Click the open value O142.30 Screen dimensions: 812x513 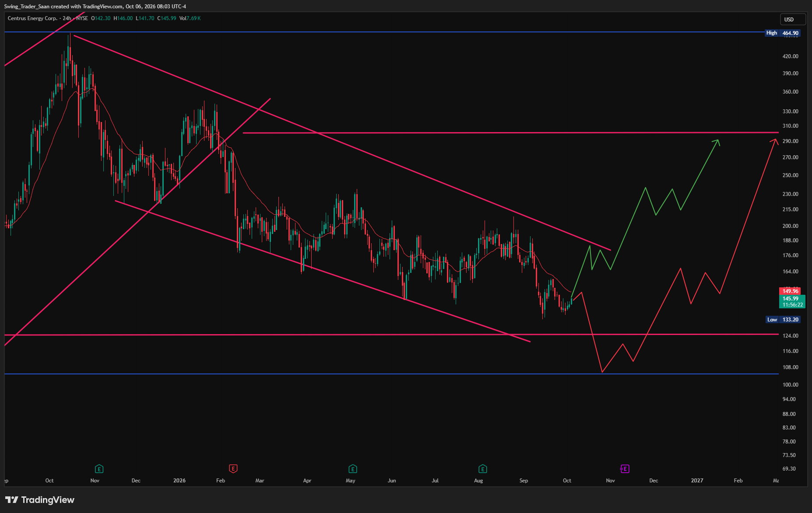pyautogui.click(x=101, y=18)
